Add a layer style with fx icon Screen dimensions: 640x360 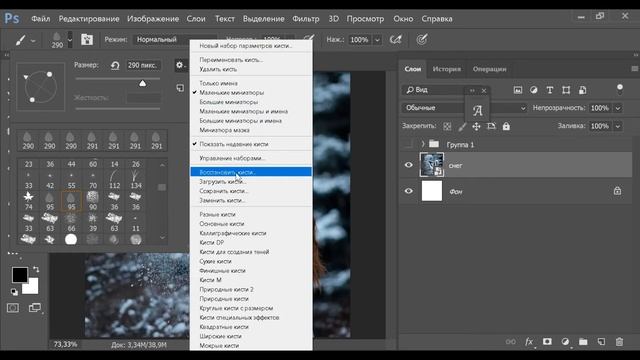tap(529, 342)
